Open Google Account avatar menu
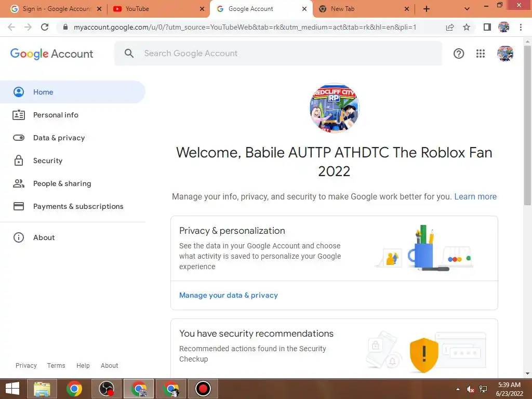532x399 pixels. tap(505, 54)
